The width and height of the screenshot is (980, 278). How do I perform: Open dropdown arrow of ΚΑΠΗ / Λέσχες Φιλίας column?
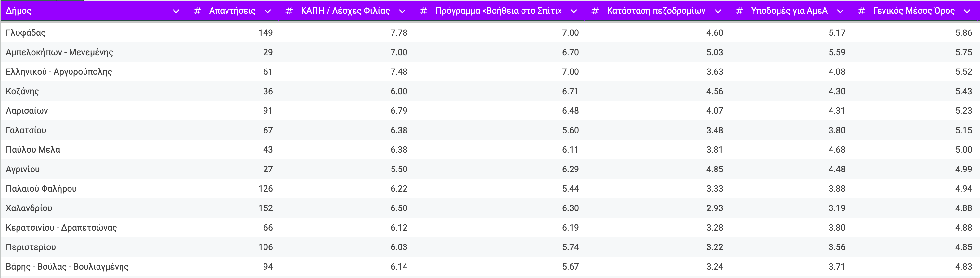(x=402, y=11)
